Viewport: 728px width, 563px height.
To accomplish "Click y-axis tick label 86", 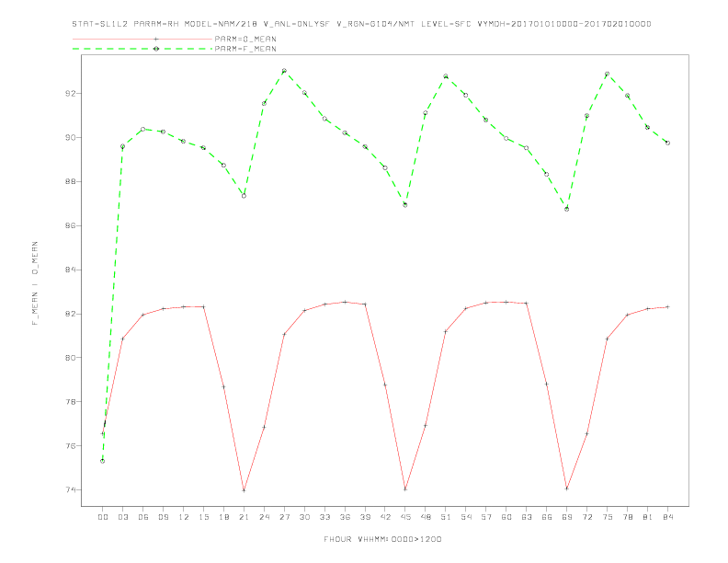I will pyautogui.click(x=71, y=225).
